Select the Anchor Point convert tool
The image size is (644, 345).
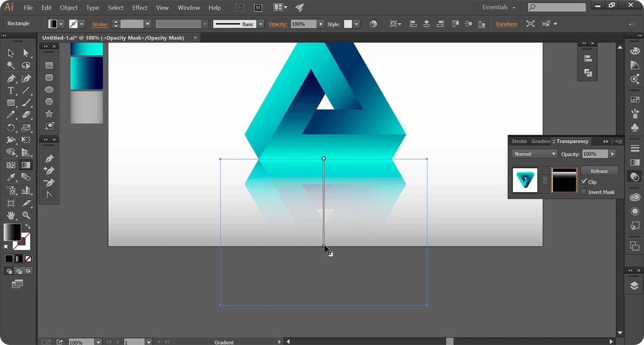pyautogui.click(x=49, y=195)
